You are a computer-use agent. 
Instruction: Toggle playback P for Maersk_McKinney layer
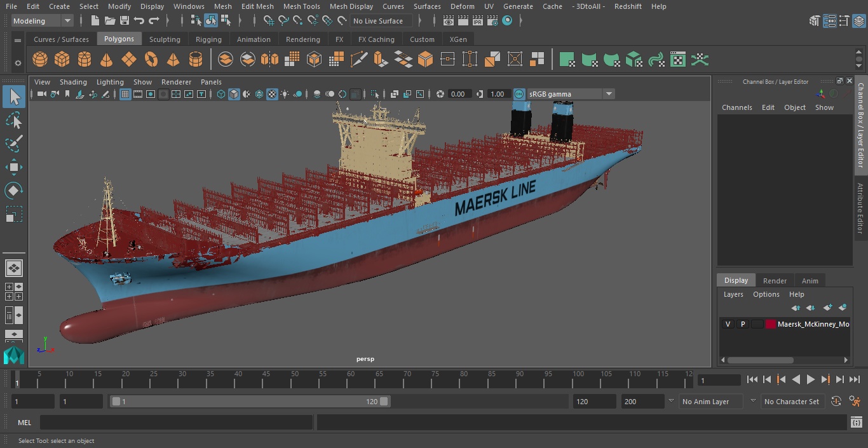click(x=742, y=324)
